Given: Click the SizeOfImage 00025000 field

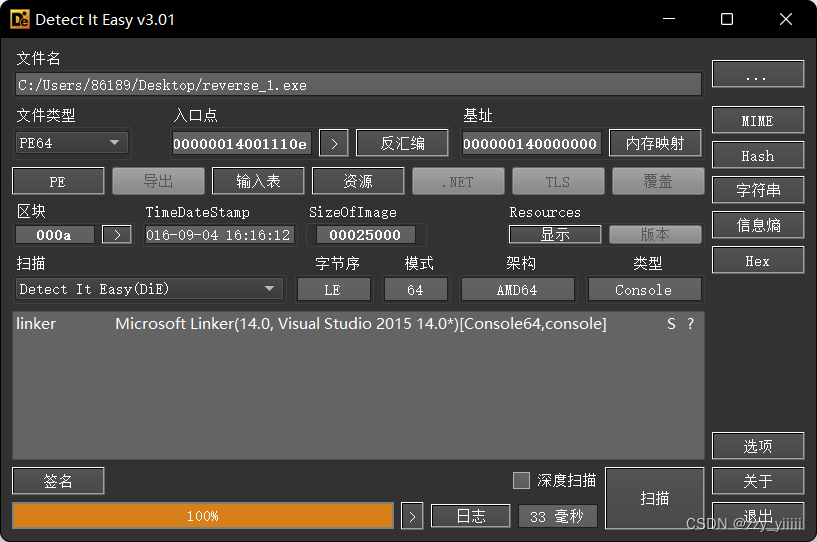Looking at the screenshot, I should (x=365, y=235).
